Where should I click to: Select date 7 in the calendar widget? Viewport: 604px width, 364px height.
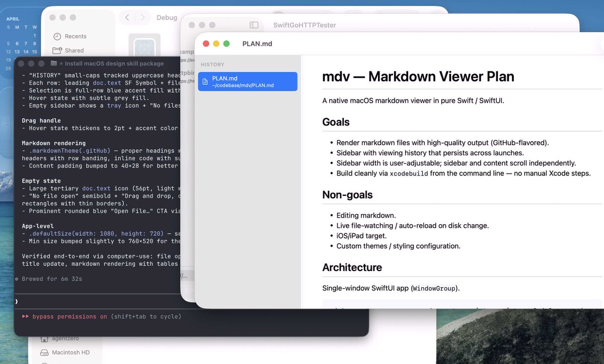pyautogui.click(x=26, y=44)
